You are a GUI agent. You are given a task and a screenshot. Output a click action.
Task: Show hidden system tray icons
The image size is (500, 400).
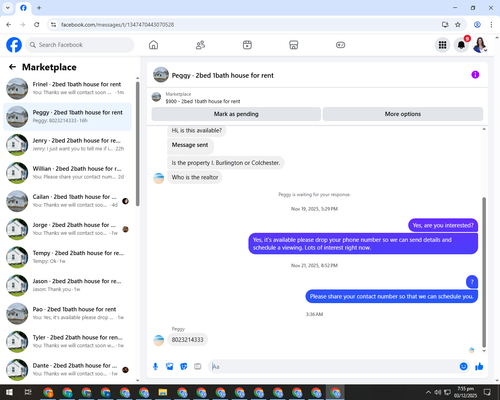pos(428,392)
